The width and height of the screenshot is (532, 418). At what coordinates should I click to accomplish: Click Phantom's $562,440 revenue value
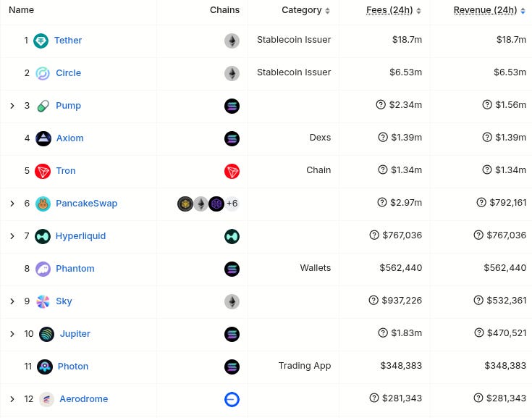(x=505, y=268)
